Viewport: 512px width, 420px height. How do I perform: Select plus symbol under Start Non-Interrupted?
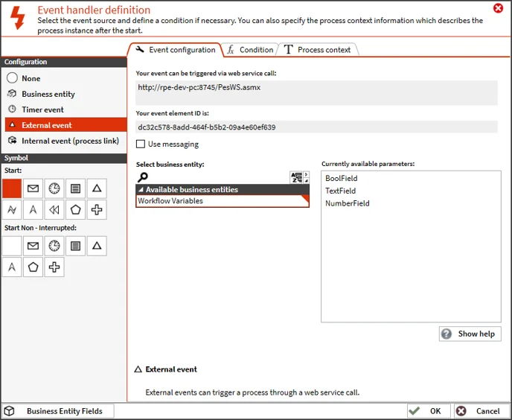pyautogui.click(x=54, y=267)
